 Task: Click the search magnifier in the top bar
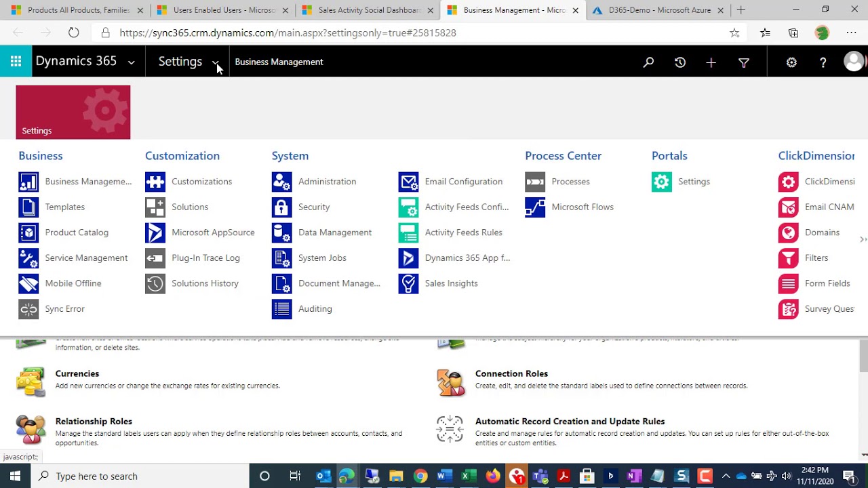click(648, 62)
